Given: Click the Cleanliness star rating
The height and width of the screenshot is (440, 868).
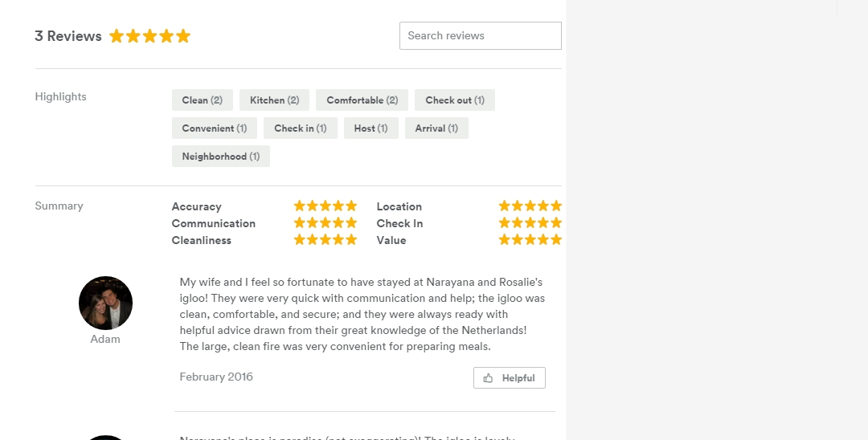Looking at the screenshot, I should [x=325, y=240].
